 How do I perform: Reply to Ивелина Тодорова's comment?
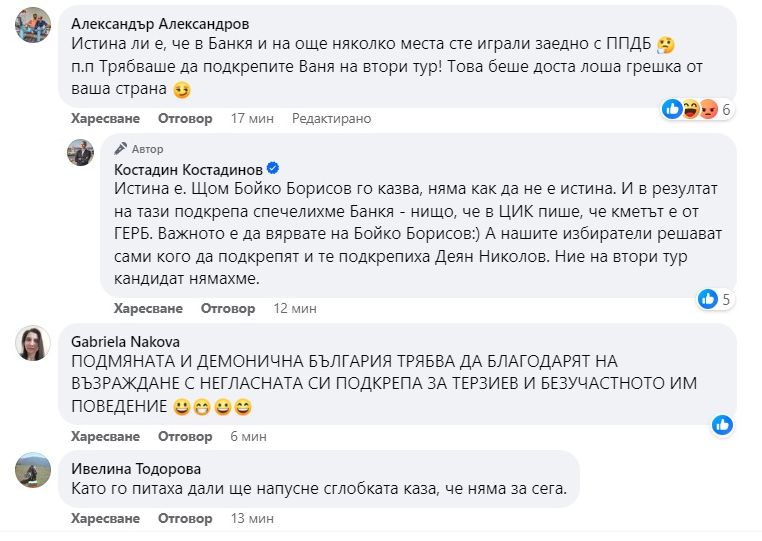click(185, 518)
